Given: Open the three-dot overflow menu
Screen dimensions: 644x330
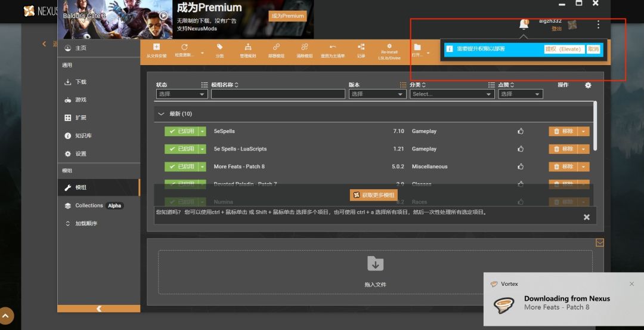Looking at the screenshot, I should [x=598, y=24].
